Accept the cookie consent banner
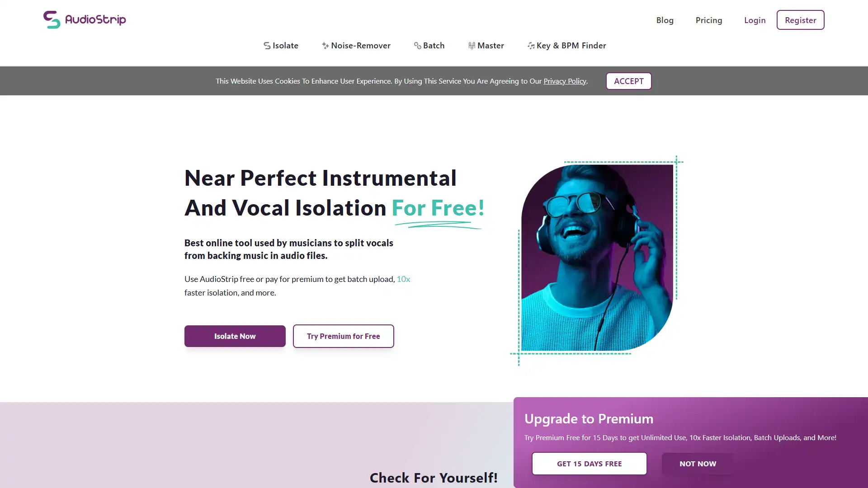The width and height of the screenshot is (868, 488). click(x=628, y=80)
